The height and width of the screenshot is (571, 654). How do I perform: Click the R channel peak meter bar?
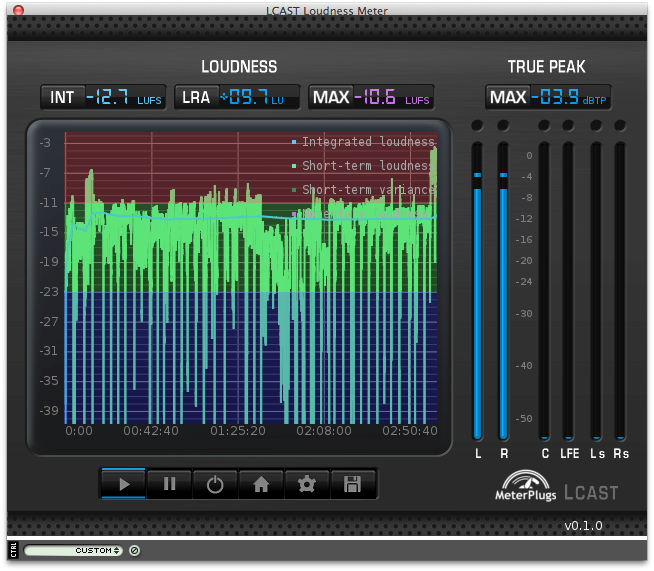(x=503, y=291)
